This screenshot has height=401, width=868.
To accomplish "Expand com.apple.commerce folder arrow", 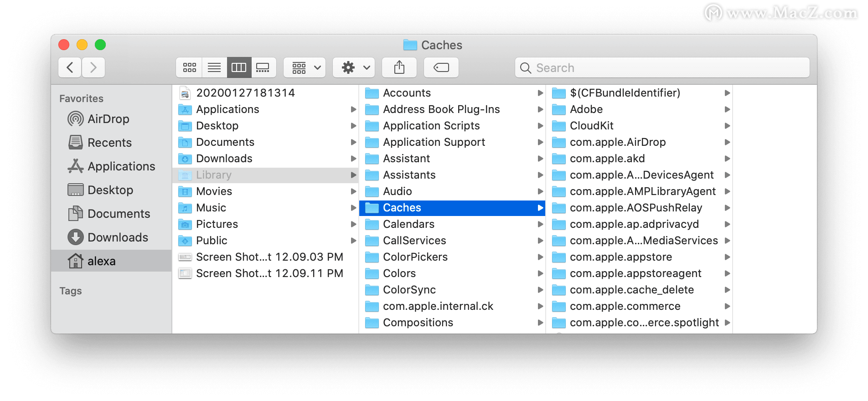I will pyautogui.click(x=727, y=306).
